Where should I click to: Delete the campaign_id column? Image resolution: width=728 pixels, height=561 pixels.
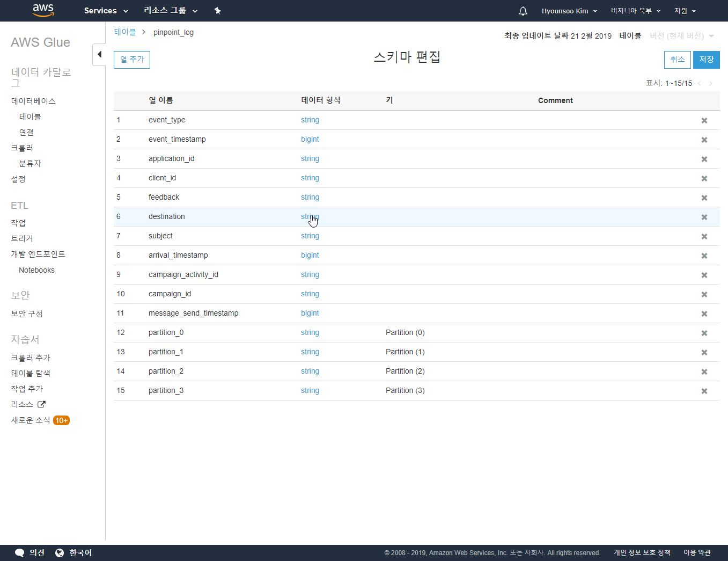(x=704, y=294)
